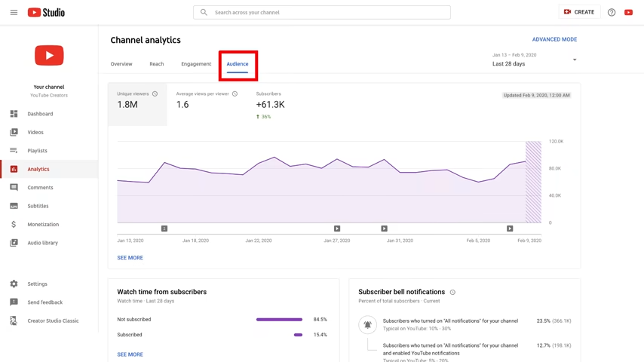Open ADVANCED MODE link
This screenshot has height=362, width=644.
[x=554, y=39]
